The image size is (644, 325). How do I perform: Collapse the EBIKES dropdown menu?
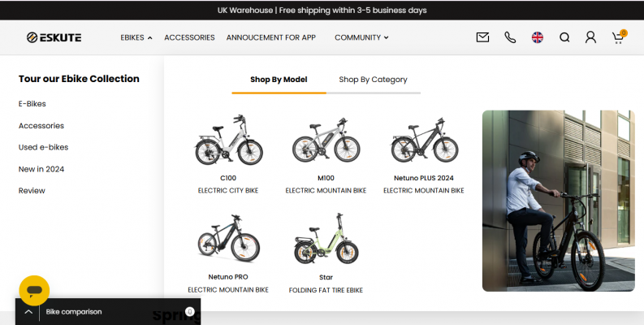136,37
